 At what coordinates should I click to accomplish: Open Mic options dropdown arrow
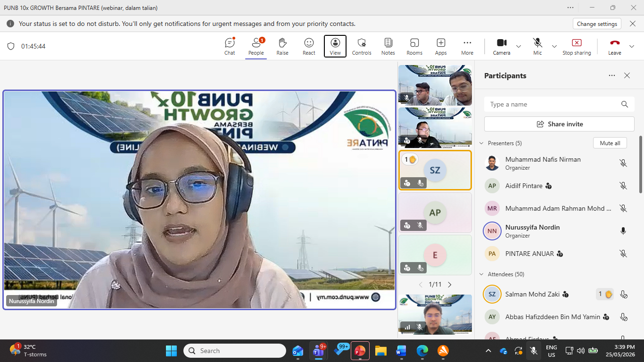pyautogui.click(x=554, y=46)
